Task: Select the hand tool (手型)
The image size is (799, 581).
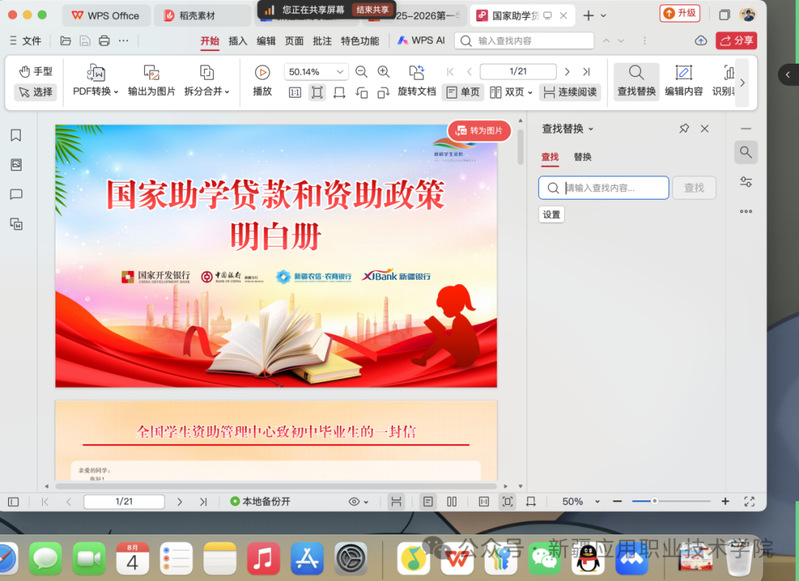Action: click(x=35, y=72)
